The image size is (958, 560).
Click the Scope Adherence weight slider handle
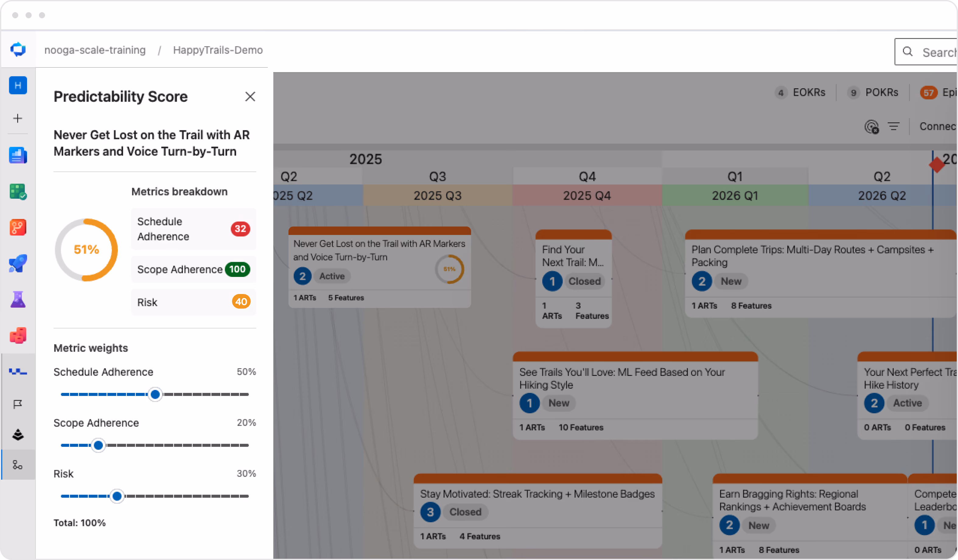pos(99,445)
